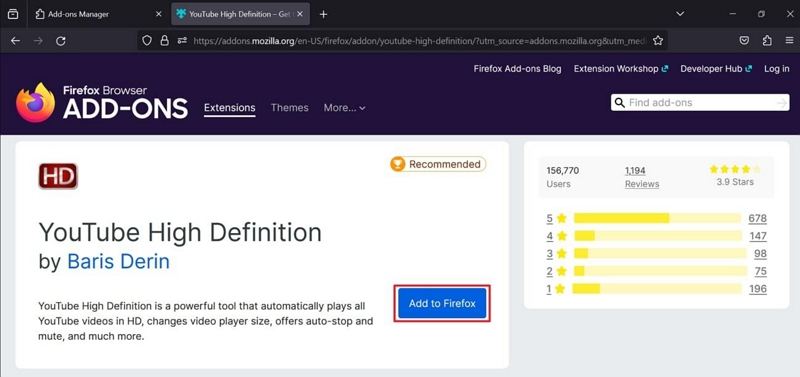Screen dimensions: 800x377
Task: Open the Themes section
Action: (x=290, y=108)
